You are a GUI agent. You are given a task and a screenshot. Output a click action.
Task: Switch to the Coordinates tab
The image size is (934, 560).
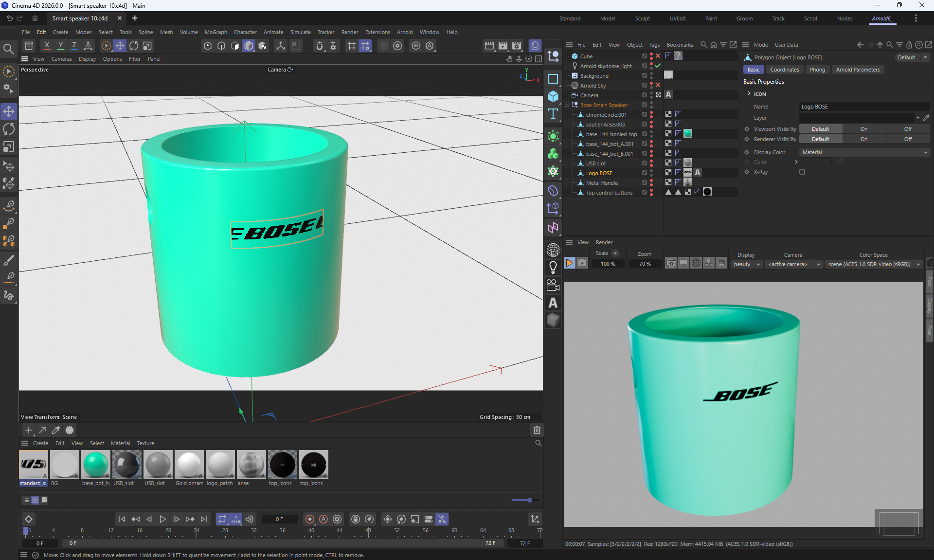tap(784, 70)
